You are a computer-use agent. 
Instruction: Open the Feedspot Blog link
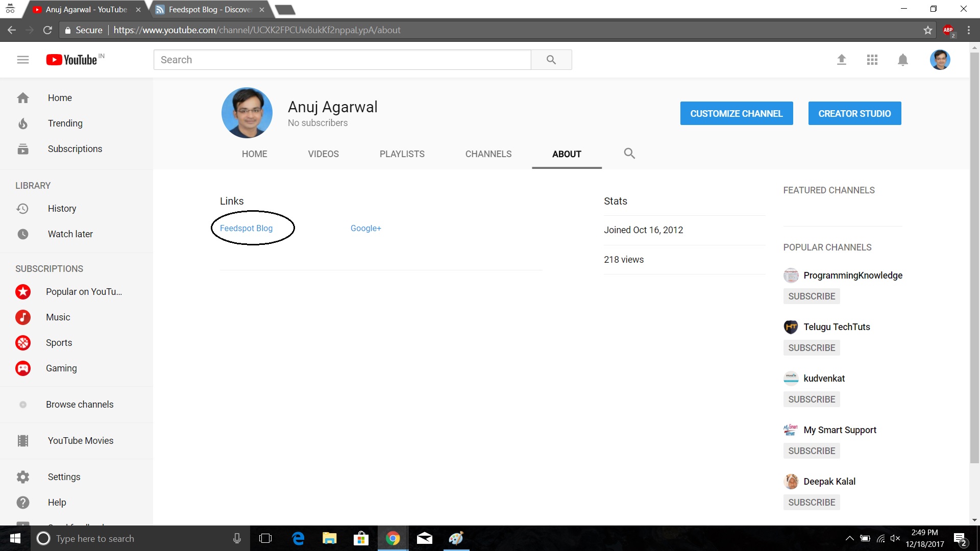coord(246,228)
